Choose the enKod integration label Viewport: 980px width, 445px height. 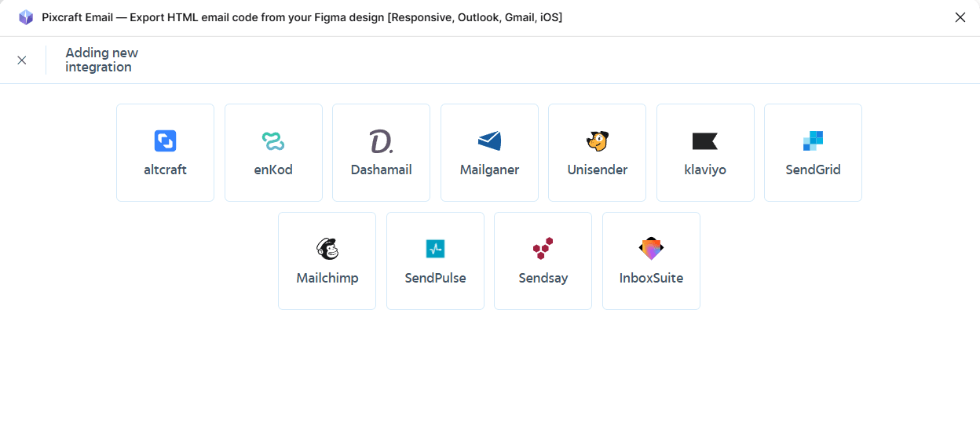273,170
